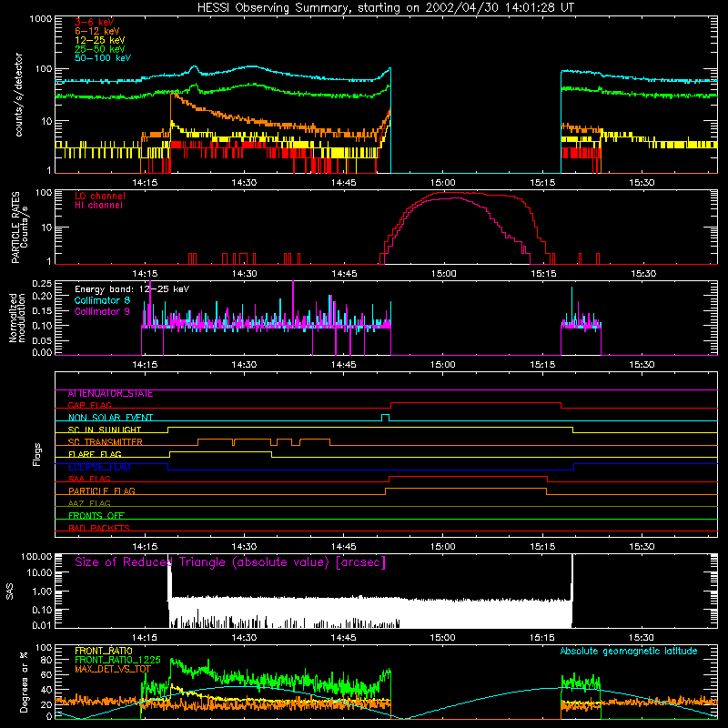Select the FRONT_RATIO legend label
Viewport: 728px width, 728px height.
click(x=104, y=651)
